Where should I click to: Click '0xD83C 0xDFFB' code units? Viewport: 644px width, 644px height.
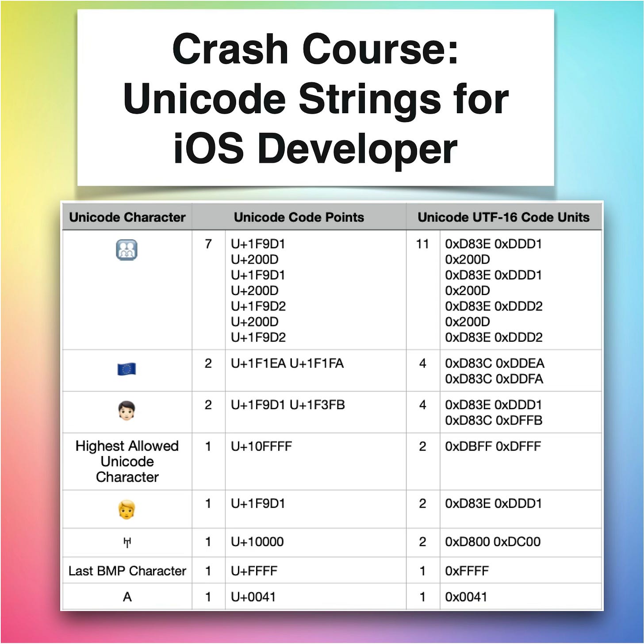click(x=494, y=420)
